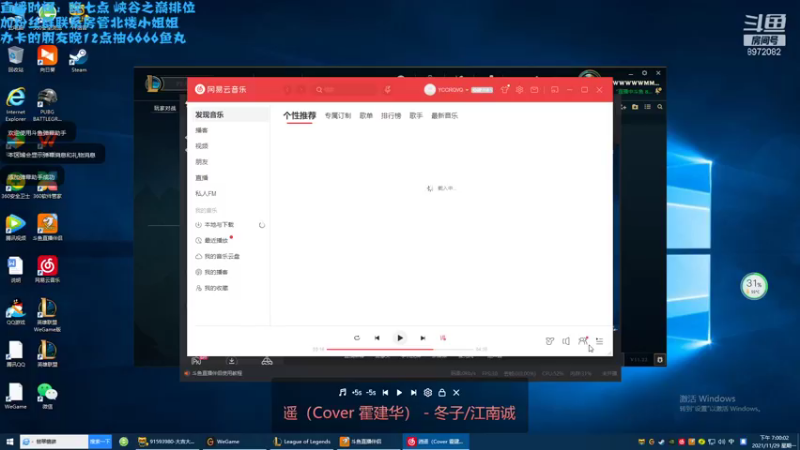Click the NetEase Cloud Music logo in title bar
The width and height of the screenshot is (800, 450).
(x=220, y=89)
